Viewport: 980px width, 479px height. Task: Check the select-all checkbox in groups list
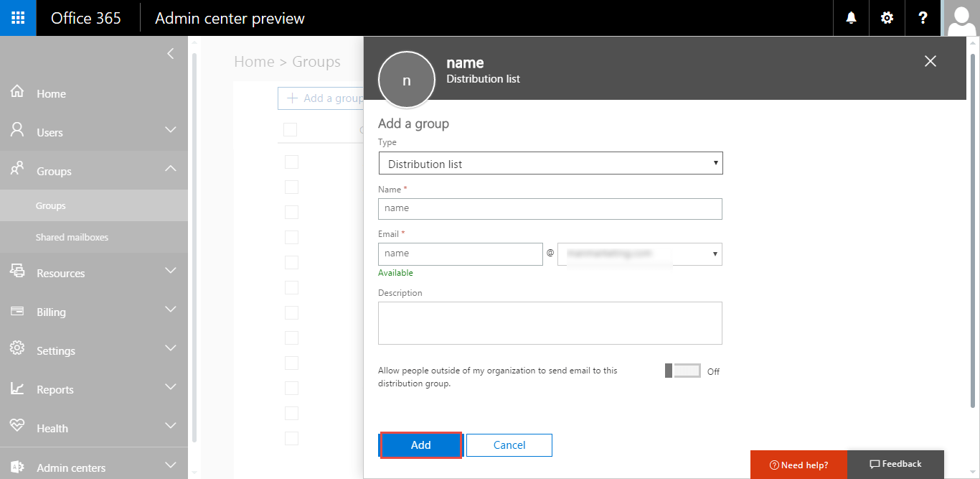(291, 129)
